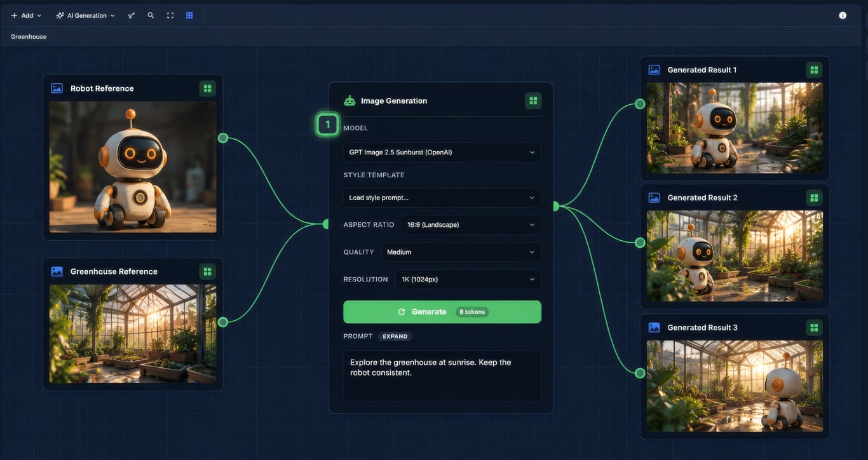
Task: Click the fit-to-screen frame icon
Action: [x=170, y=15]
